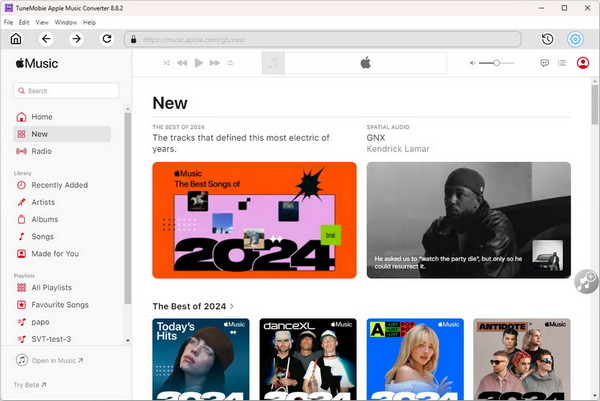
Task: Expand The Best of 2024 section
Action: (x=193, y=306)
